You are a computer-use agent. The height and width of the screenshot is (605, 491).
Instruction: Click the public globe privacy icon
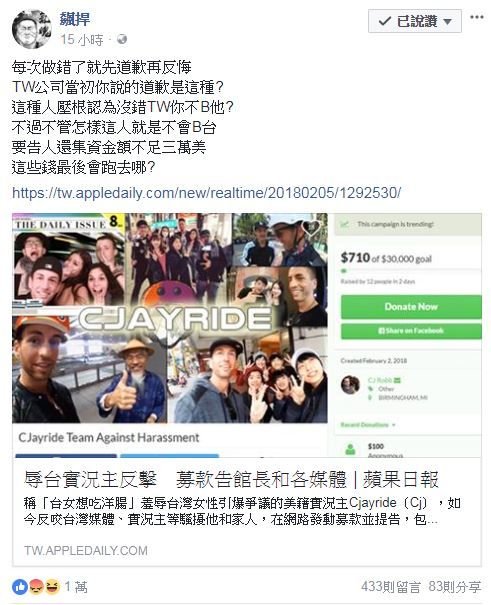(x=122, y=39)
